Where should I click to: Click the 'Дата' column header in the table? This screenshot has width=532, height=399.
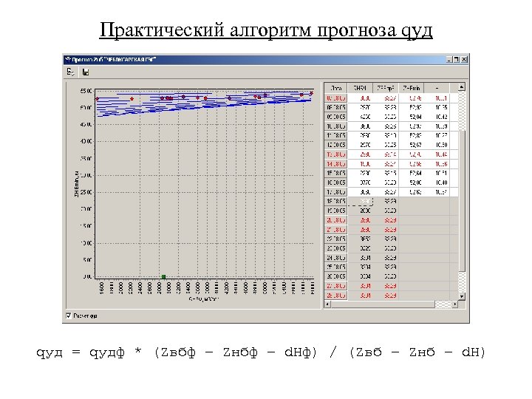click(335, 88)
